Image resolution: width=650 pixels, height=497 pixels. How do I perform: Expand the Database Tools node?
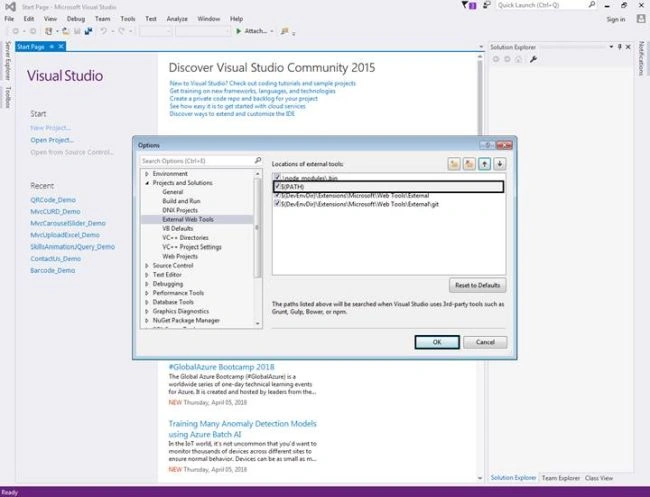[147, 302]
